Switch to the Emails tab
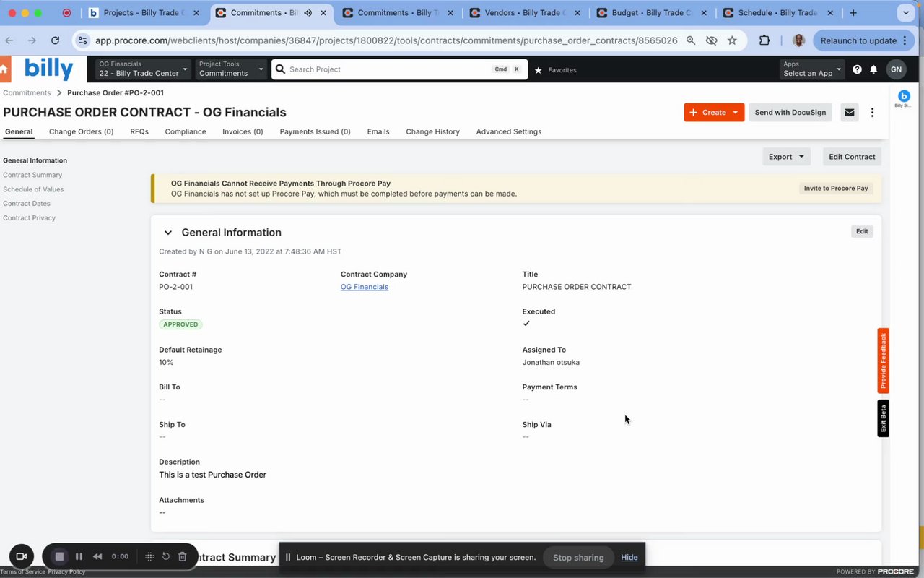The width and height of the screenshot is (924, 578). point(378,131)
